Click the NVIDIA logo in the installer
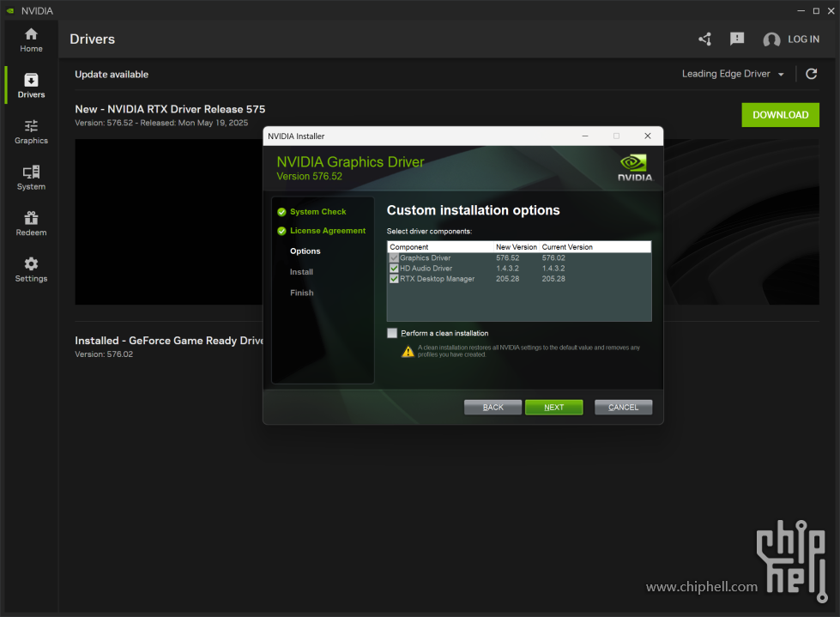 pos(635,168)
